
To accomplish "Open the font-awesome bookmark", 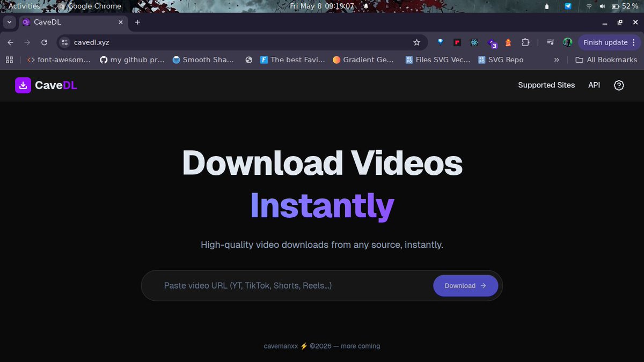I will point(58,60).
